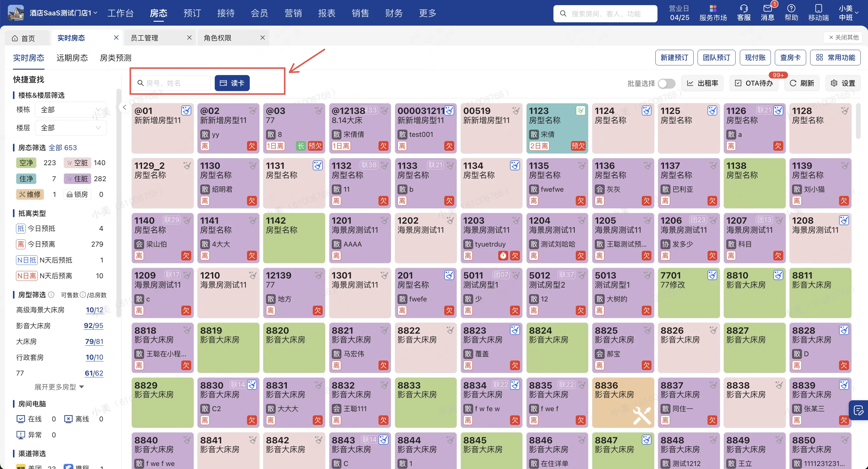Click the alarm clock icon on room 1203
The height and width of the screenshot is (469, 868).
tap(503, 256)
